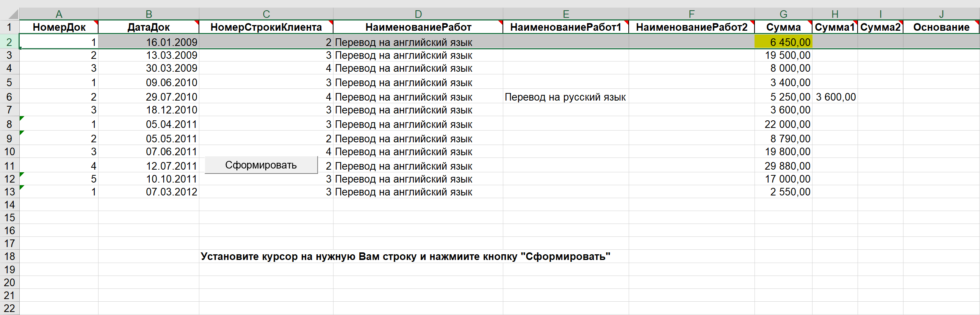Select amount cell 19 800,00

tap(783, 151)
